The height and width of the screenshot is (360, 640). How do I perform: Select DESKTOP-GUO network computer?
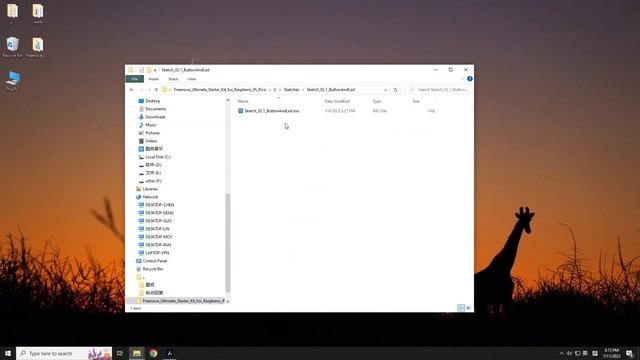tap(158, 221)
